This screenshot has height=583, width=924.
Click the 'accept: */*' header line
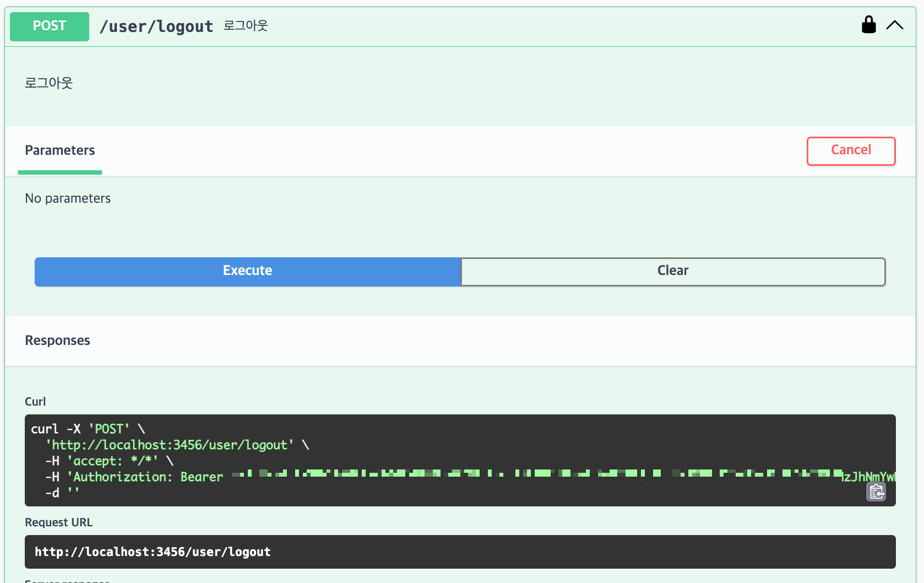[110, 461]
